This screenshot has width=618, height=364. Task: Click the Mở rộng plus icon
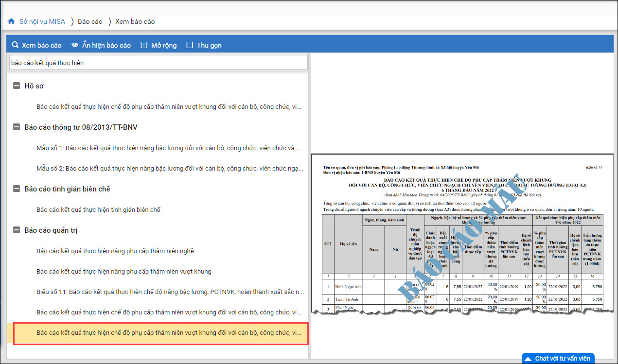point(144,45)
